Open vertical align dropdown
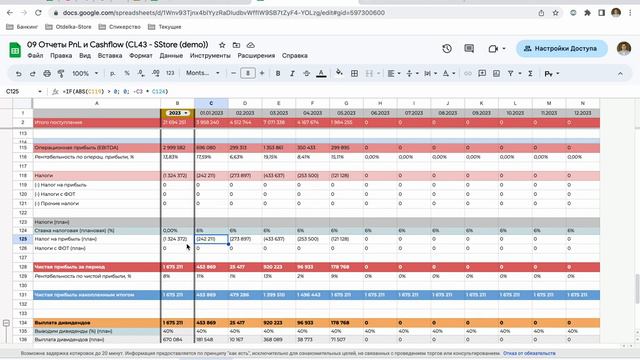 pos(412,73)
